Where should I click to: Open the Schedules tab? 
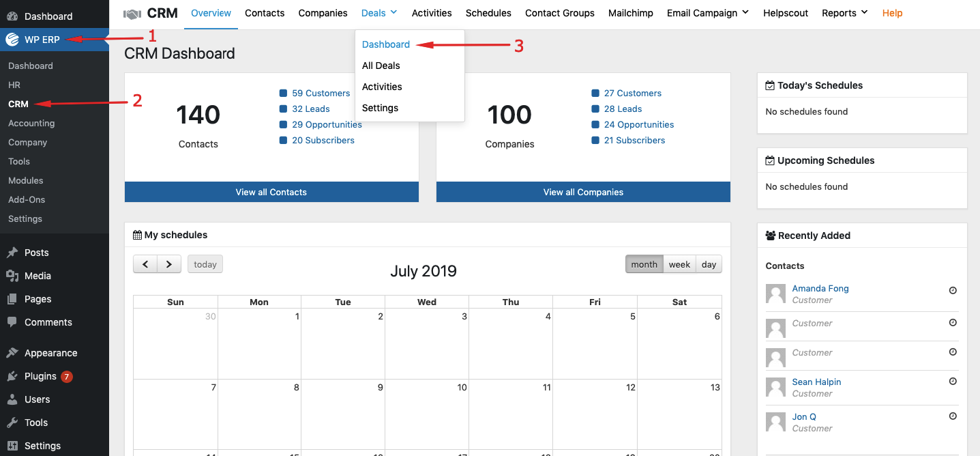pyautogui.click(x=488, y=13)
